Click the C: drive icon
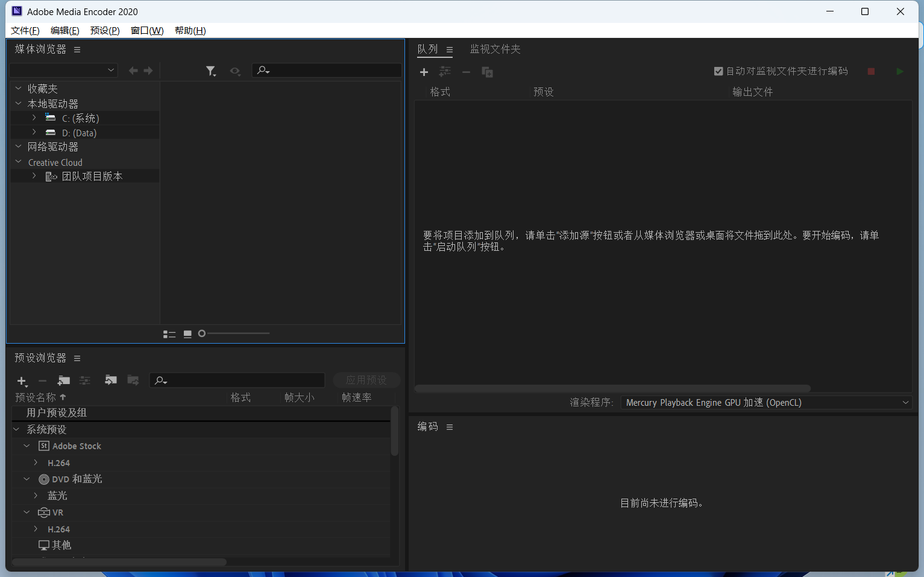The image size is (924, 577). click(x=51, y=118)
